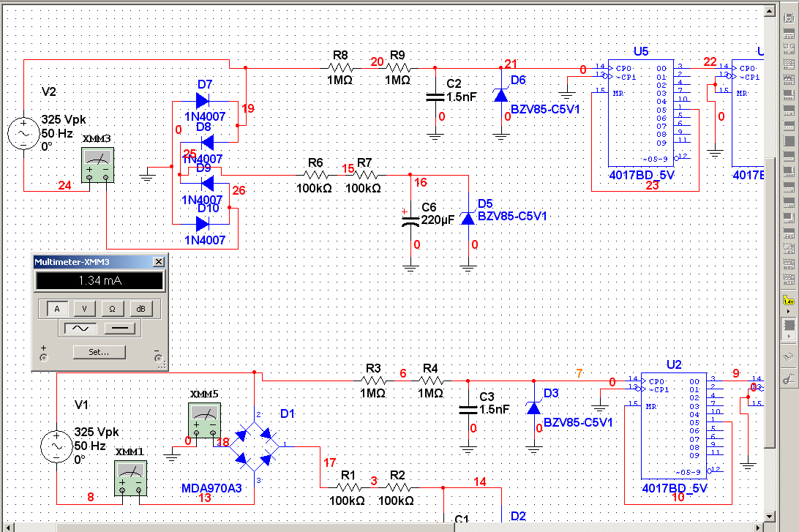This screenshot has height=532, width=799.
Task: Select zener diode D5 symbol
Action: click(x=468, y=219)
